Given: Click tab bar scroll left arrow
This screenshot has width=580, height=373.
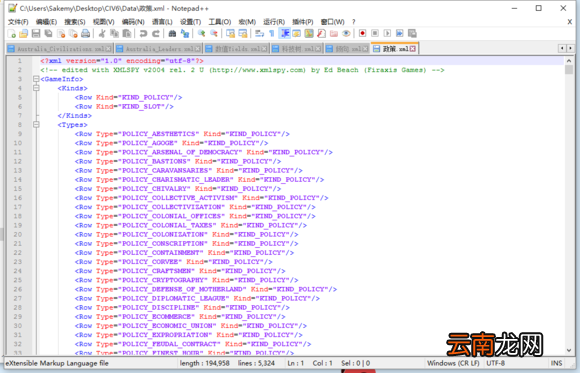Looking at the screenshot, I should click(562, 48).
